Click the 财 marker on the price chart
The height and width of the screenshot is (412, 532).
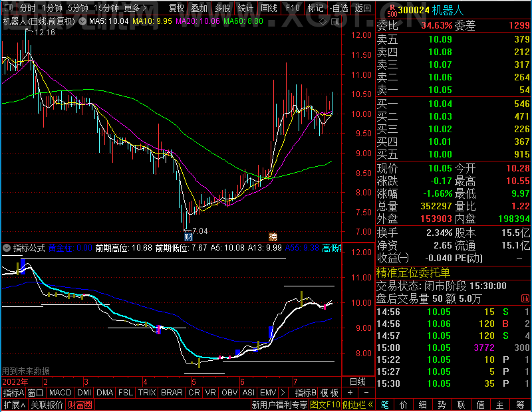(x=188, y=237)
